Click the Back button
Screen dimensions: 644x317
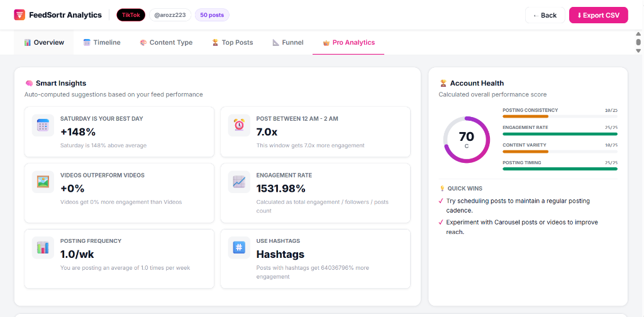click(545, 15)
